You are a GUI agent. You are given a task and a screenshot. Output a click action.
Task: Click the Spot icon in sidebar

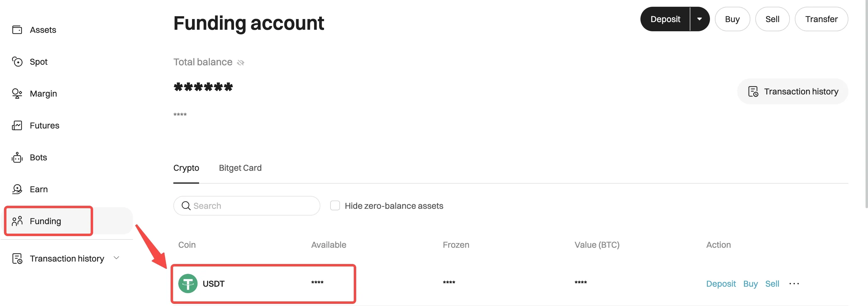[x=17, y=62]
